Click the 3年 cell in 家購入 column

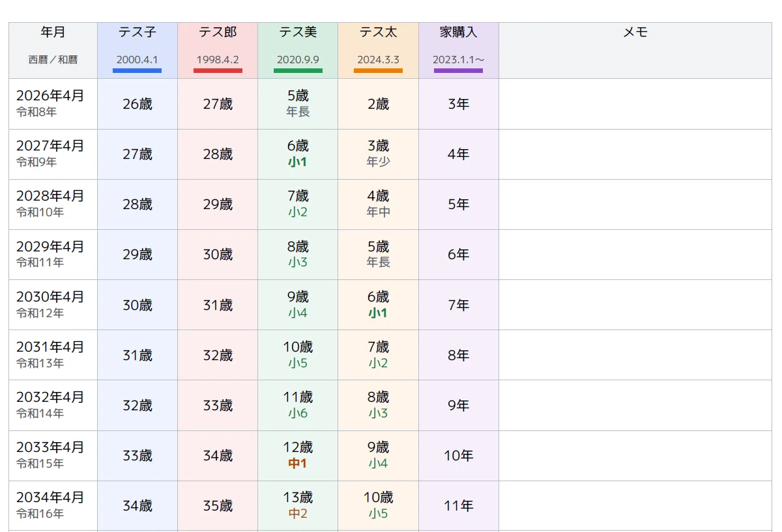459,104
